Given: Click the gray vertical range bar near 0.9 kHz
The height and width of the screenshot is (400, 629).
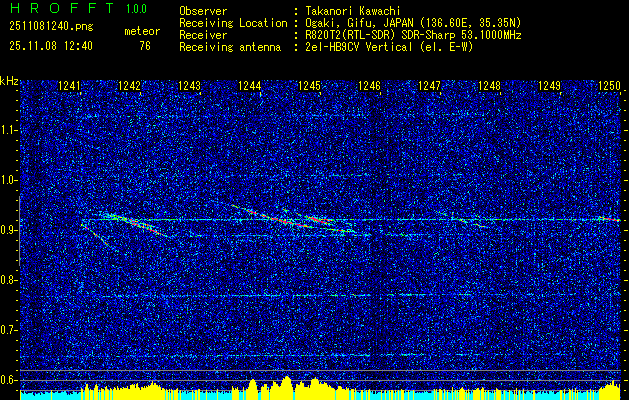Looking at the screenshot, I should [19, 231].
